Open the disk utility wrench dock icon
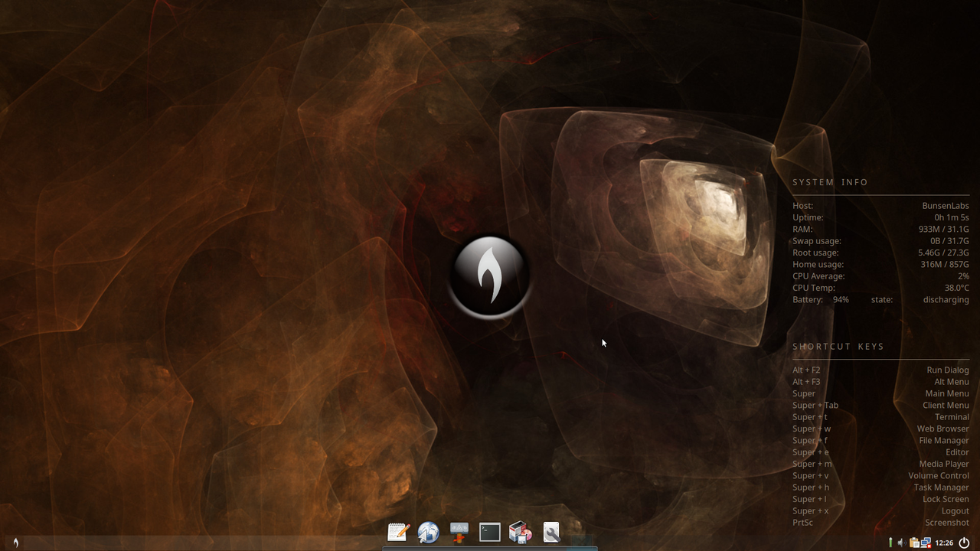 (551, 532)
